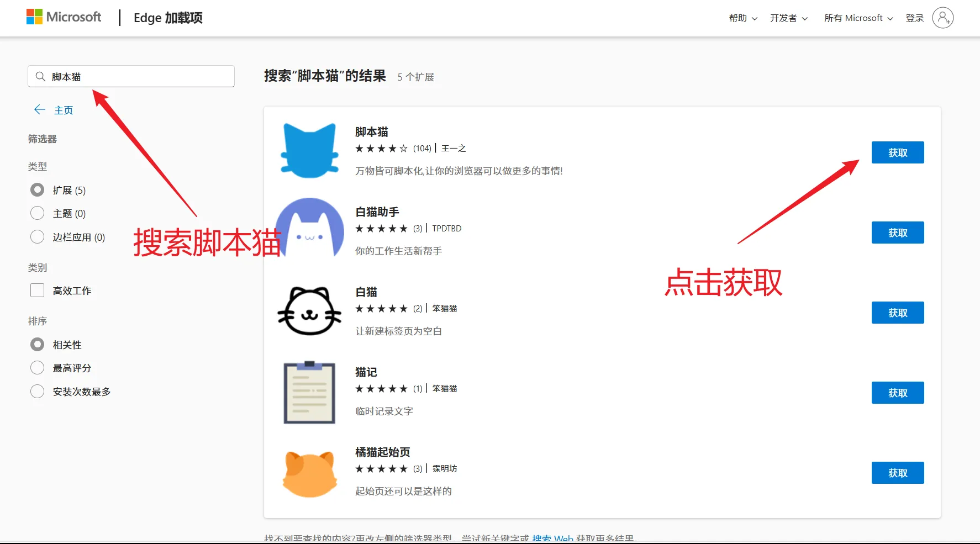Click the 登录 sign-in link
980x544 pixels.
click(x=915, y=18)
